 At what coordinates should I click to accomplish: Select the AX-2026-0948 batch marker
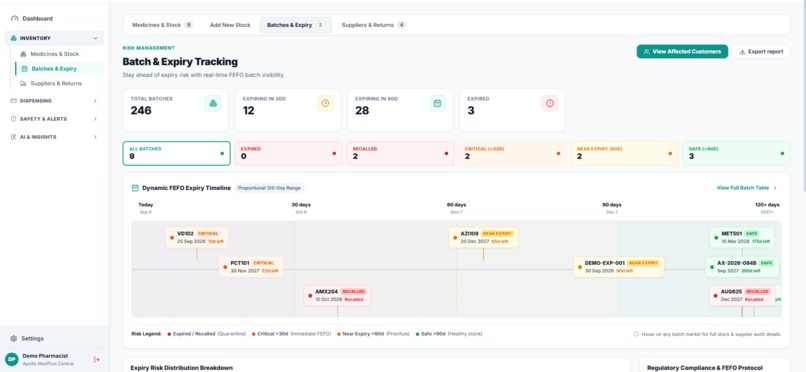[x=742, y=267]
